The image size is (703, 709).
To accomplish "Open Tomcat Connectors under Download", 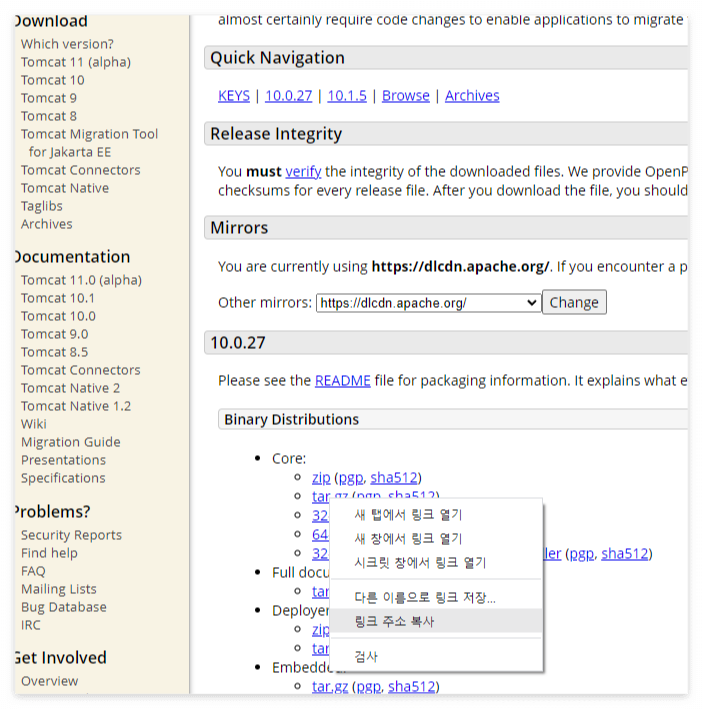I will pos(80,170).
